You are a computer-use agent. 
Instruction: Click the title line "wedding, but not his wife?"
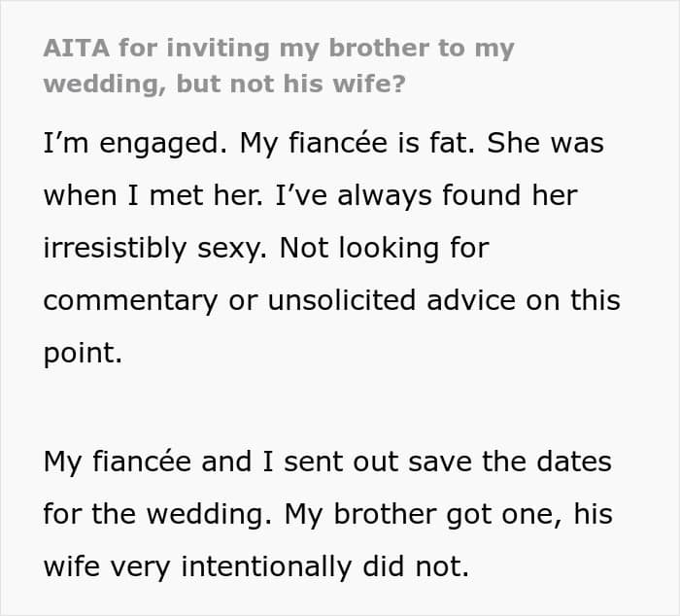pos(224,84)
